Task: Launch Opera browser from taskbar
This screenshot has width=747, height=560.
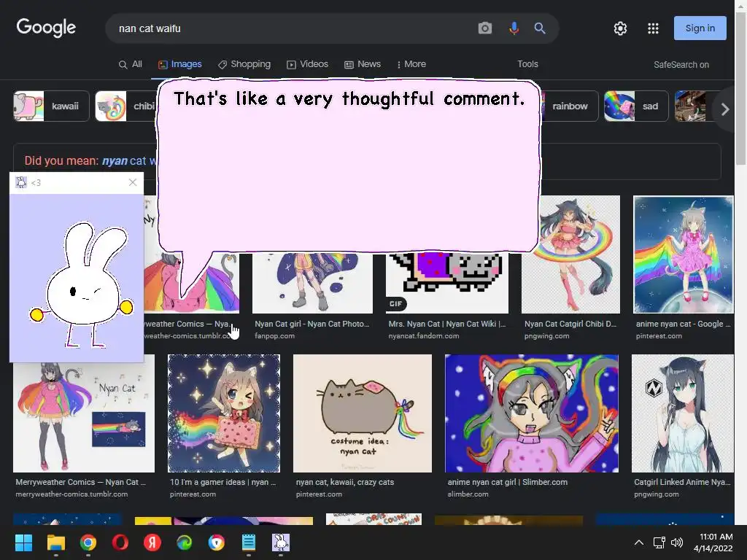Action: [120, 542]
